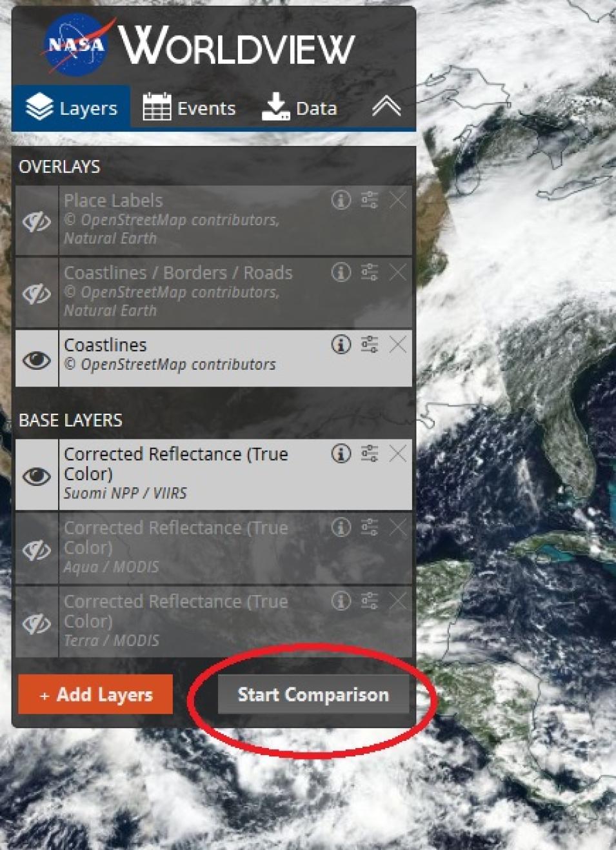Open options for the Coastlines layer
Screen dimensions: 616x850
tap(370, 345)
